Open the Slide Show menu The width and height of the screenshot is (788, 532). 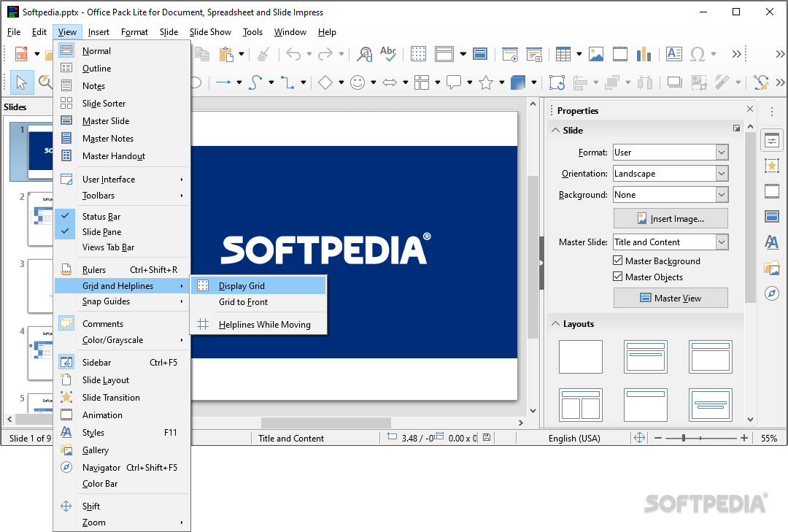[210, 31]
